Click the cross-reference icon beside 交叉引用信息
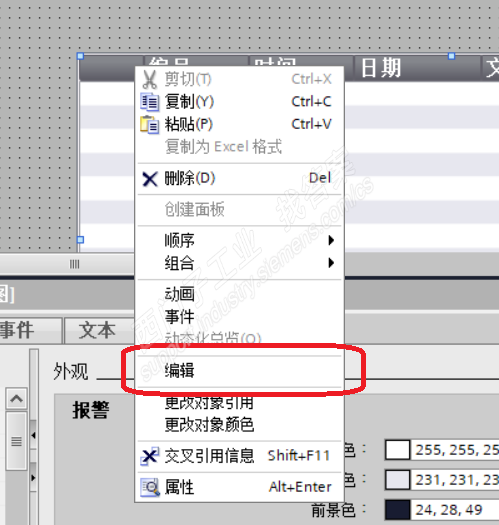 tap(149, 456)
